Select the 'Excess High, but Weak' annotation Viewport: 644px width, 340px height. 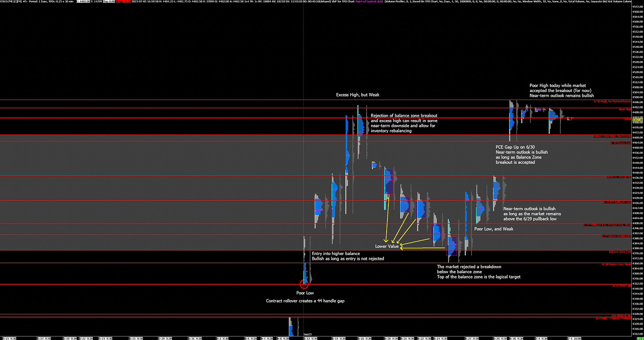coord(358,95)
